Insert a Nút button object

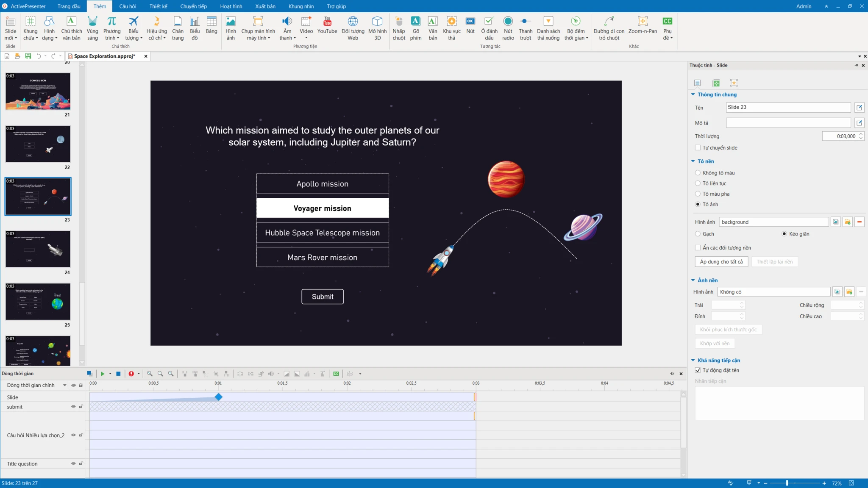click(x=470, y=25)
